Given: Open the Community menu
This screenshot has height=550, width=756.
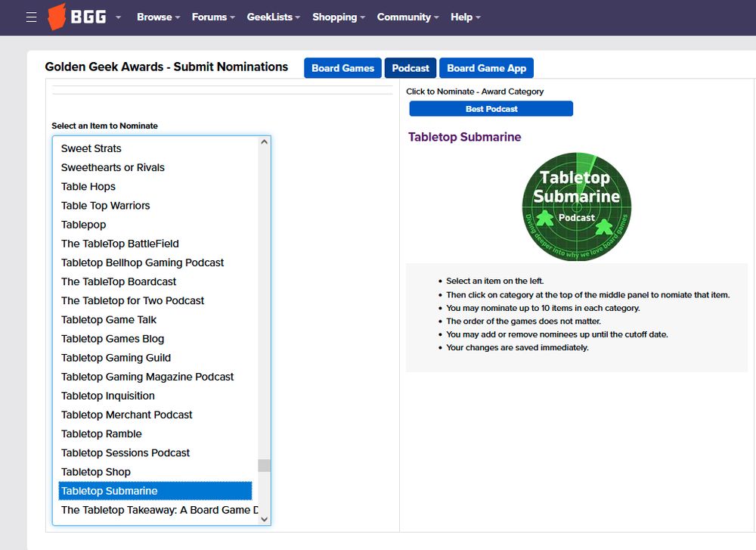Looking at the screenshot, I should pos(408,17).
